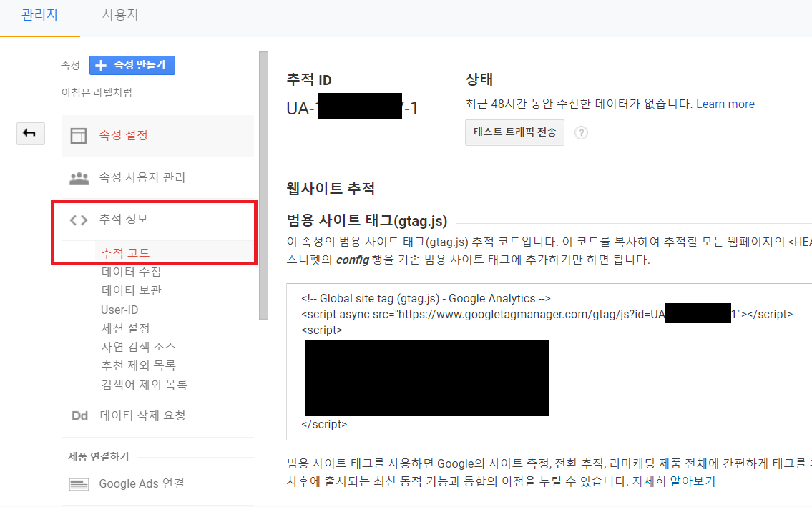This screenshot has width=812, height=507.
Task: Switch to the 사용자 tab
Action: tap(121, 14)
